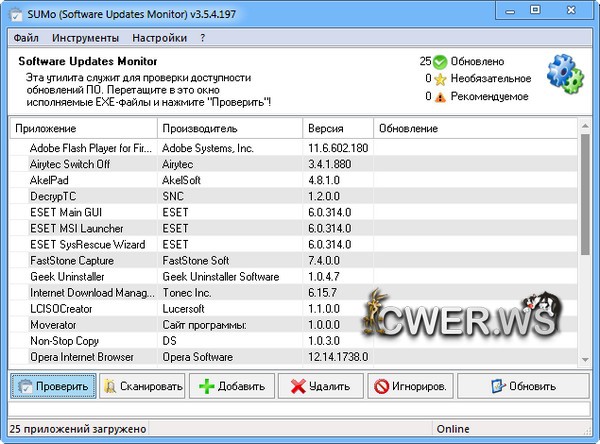This screenshot has width=600, height=444.
Task: Open the Файл menu
Action: point(27,38)
